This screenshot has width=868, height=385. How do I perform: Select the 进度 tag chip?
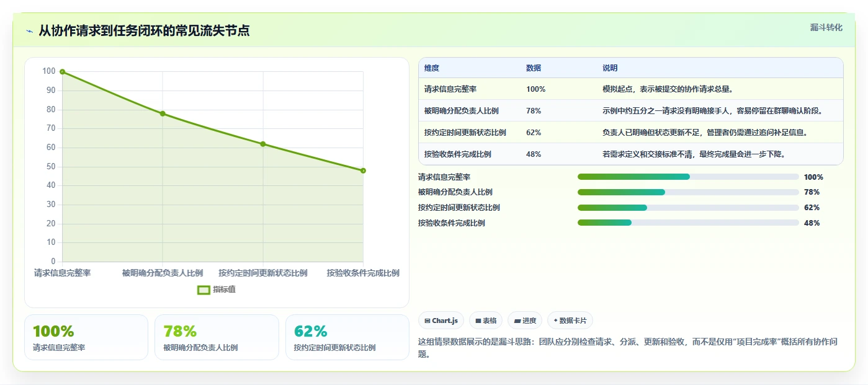point(525,321)
